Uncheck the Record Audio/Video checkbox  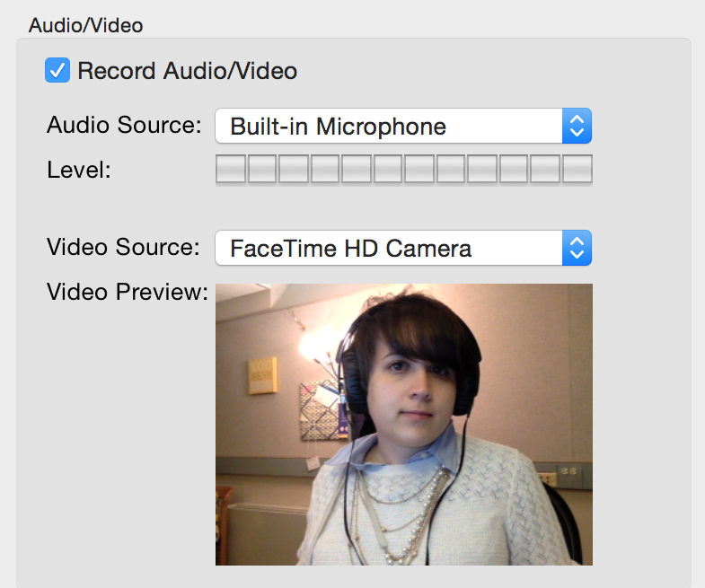57,70
